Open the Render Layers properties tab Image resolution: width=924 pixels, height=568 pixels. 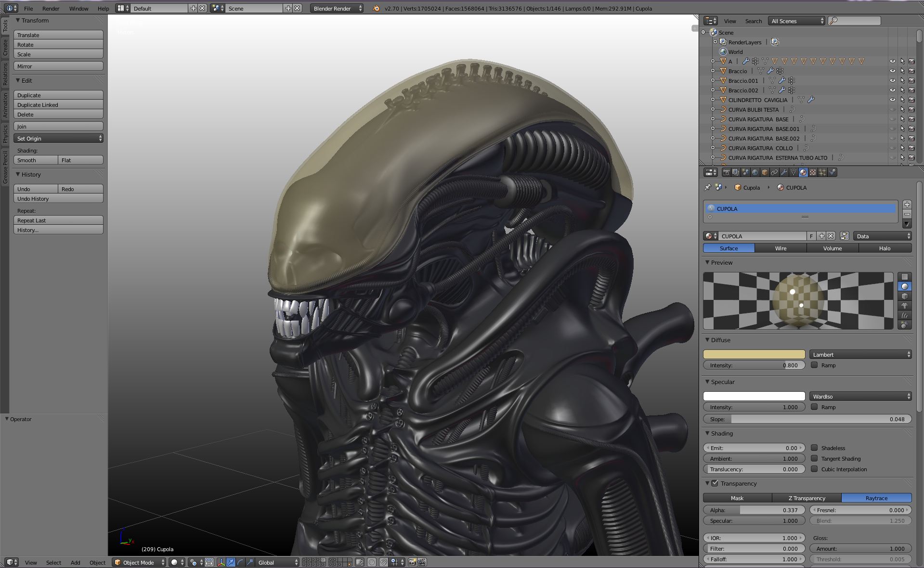(736, 172)
